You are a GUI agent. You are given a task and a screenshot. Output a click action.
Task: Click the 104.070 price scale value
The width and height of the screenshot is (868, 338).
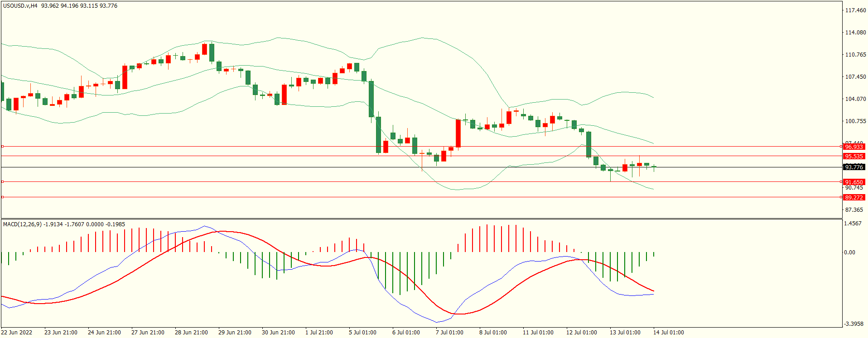tap(855, 99)
